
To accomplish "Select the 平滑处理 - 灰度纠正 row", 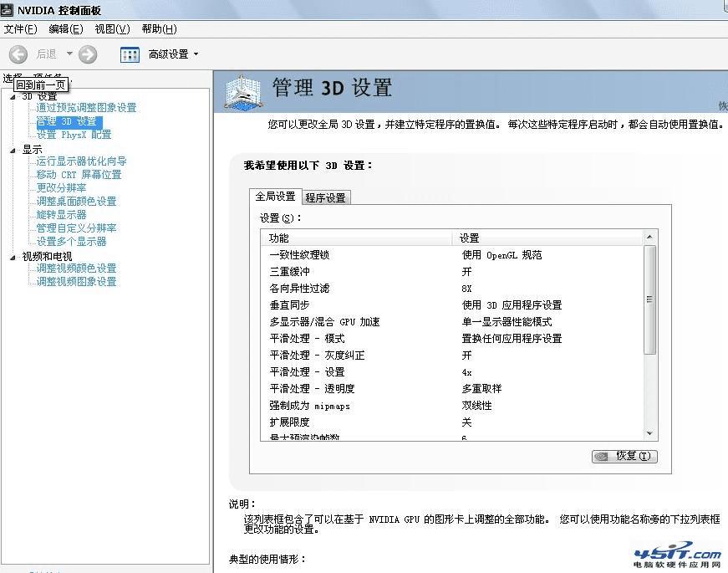I will (451, 356).
